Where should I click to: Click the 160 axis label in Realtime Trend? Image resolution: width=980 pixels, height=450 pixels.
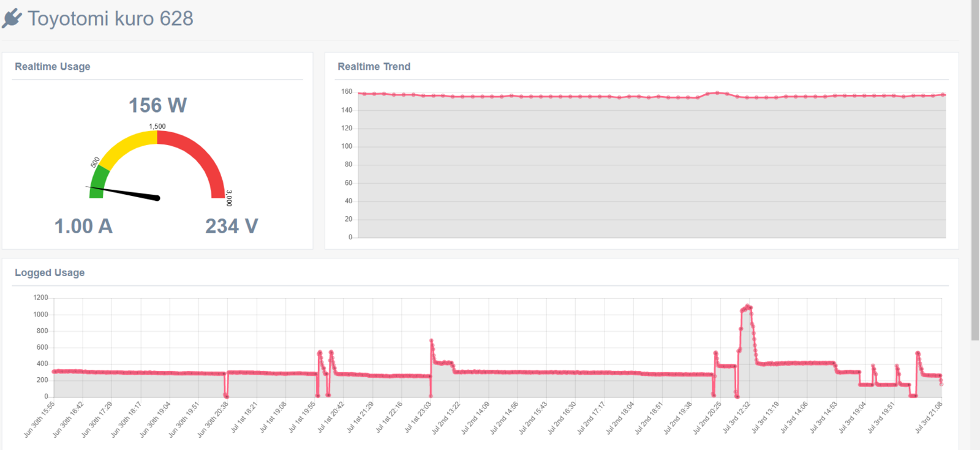tap(347, 91)
